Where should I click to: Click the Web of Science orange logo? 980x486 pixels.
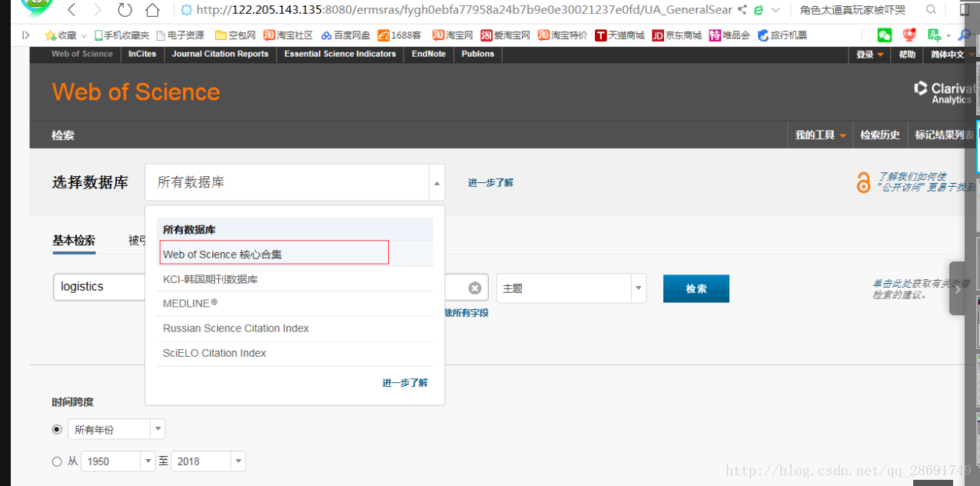click(136, 92)
